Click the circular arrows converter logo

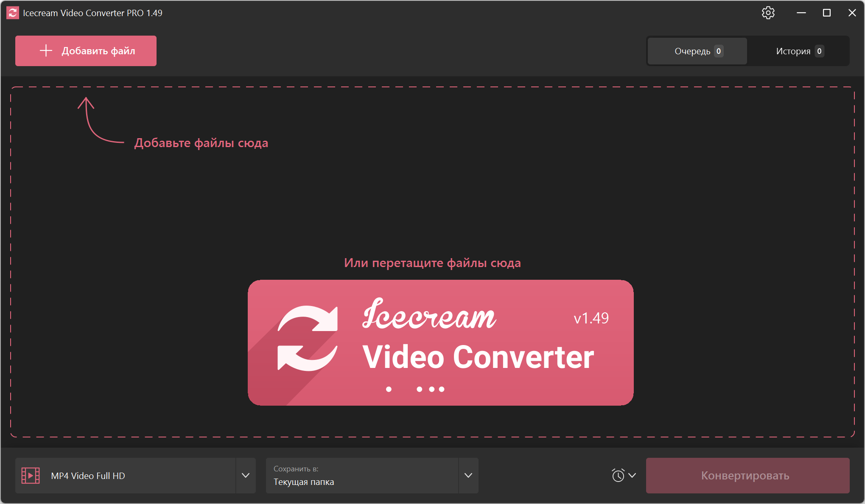pos(308,338)
